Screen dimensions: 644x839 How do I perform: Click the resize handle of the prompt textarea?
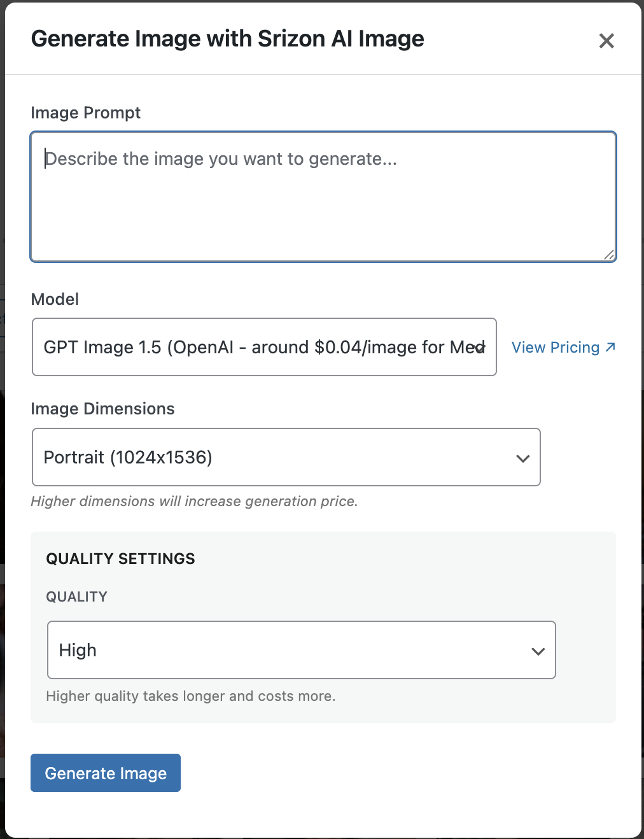tap(609, 255)
